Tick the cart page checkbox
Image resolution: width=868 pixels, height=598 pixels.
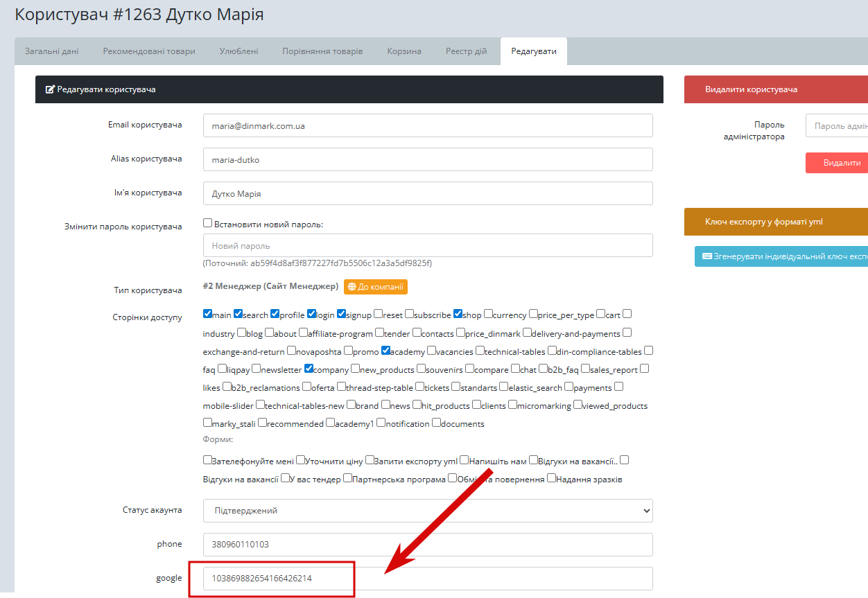600,313
